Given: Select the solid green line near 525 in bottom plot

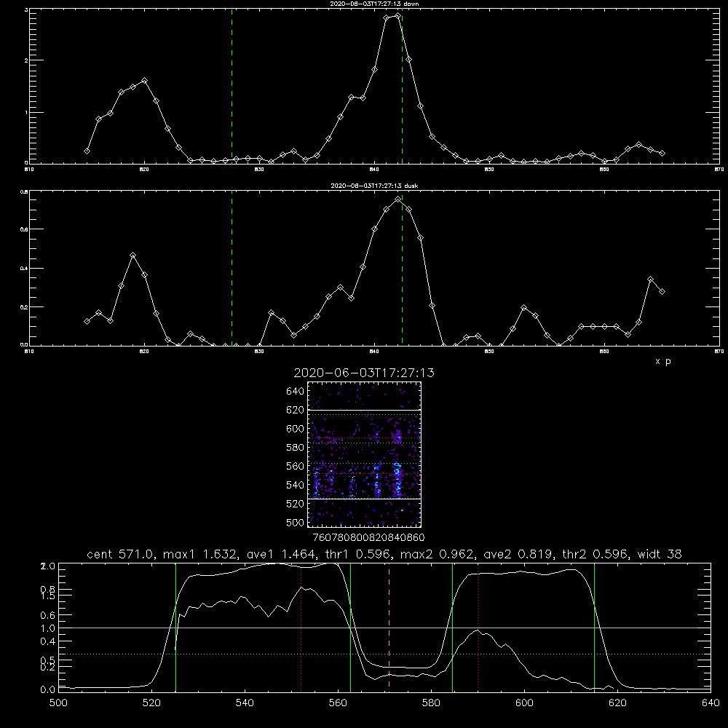Looking at the screenshot, I should 175,627.
